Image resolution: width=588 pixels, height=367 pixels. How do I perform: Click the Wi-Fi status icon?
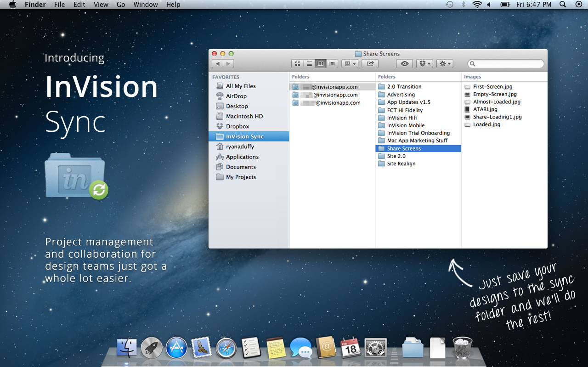477,5
